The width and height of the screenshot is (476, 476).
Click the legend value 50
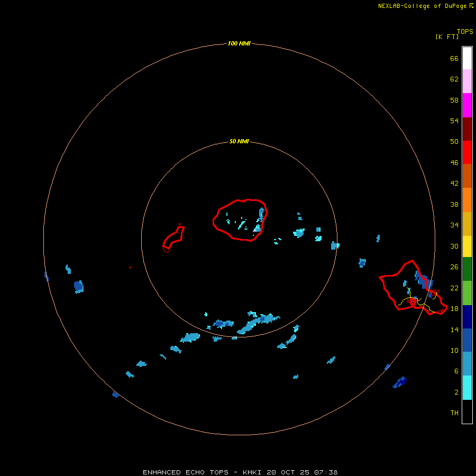tap(454, 141)
